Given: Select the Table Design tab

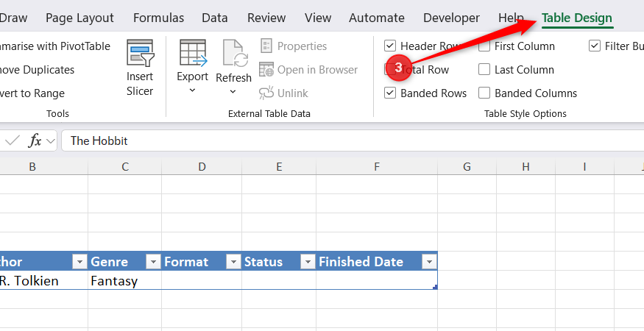Looking at the screenshot, I should point(577,18).
